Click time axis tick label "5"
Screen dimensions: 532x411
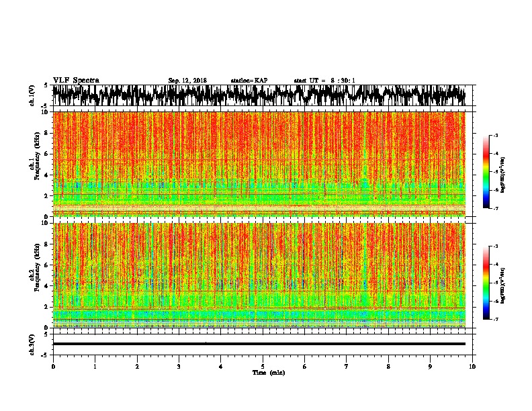click(263, 367)
